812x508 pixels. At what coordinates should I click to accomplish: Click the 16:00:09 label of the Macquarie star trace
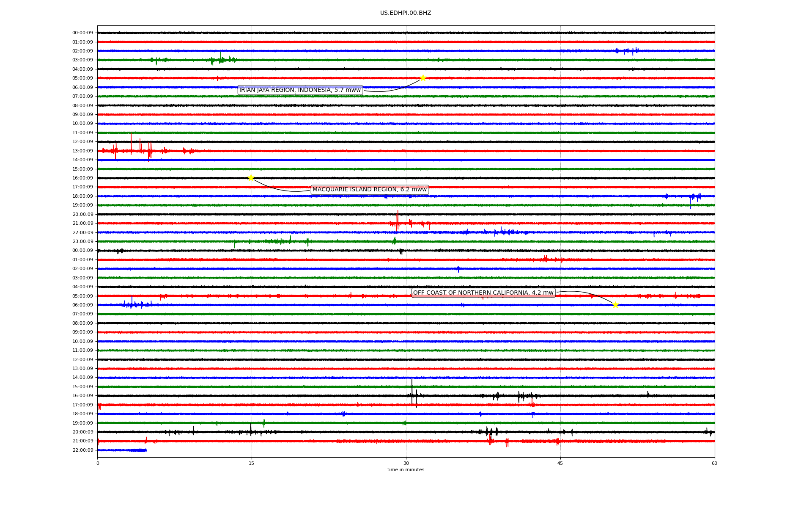click(82, 178)
